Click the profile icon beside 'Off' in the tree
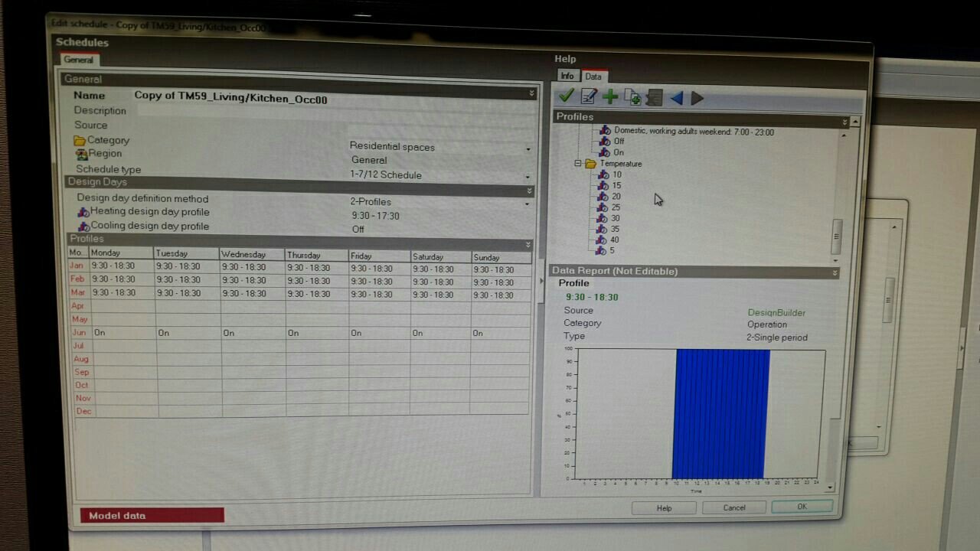This screenshot has height=551, width=980. 606,142
